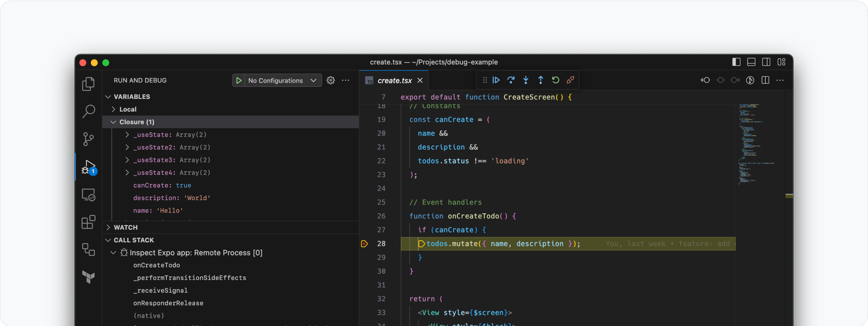Viewport: 868px width, 326px height.
Task: Open Run and Debug more actions menu
Action: [346, 80]
